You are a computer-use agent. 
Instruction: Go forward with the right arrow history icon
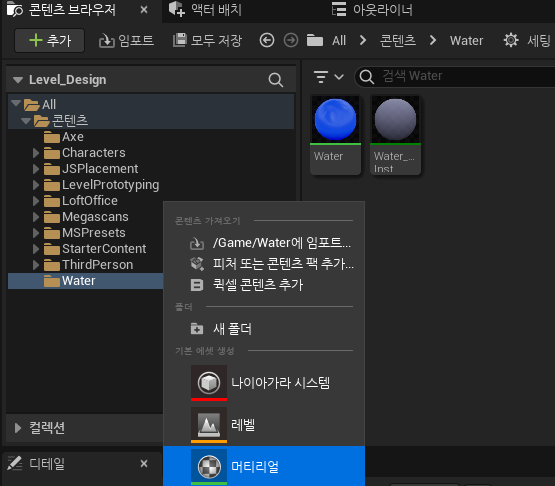tap(291, 40)
